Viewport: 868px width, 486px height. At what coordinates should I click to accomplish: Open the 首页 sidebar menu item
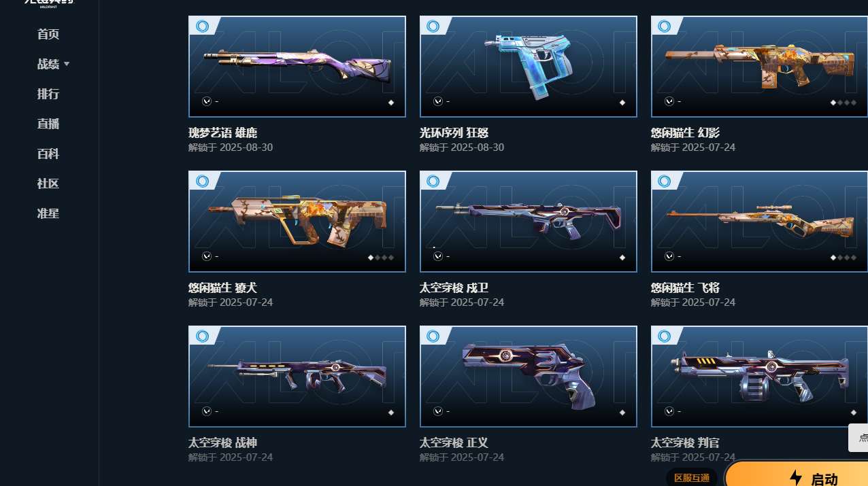[x=48, y=34]
